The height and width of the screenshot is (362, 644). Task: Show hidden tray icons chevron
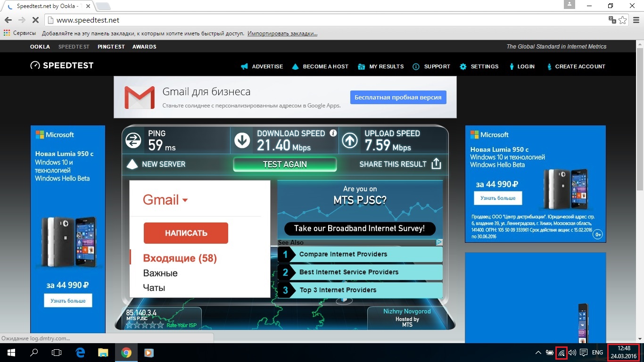tap(538, 352)
